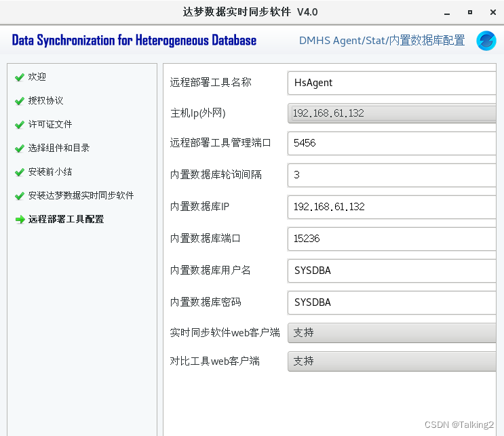Image resolution: width=504 pixels, height=436 pixels.
Task: Click the 内置数据库轮询间隔 label
Action: point(216,174)
